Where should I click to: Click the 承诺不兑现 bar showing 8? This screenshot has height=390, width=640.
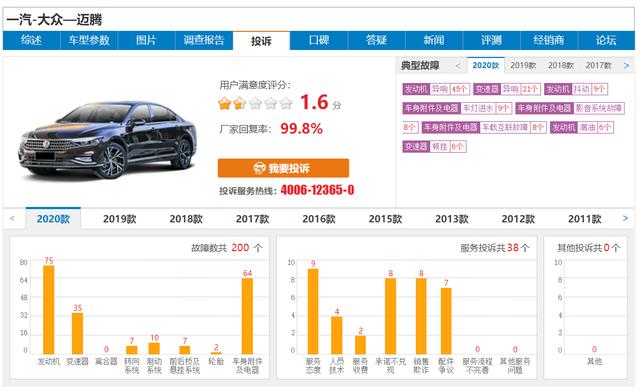tap(391, 316)
